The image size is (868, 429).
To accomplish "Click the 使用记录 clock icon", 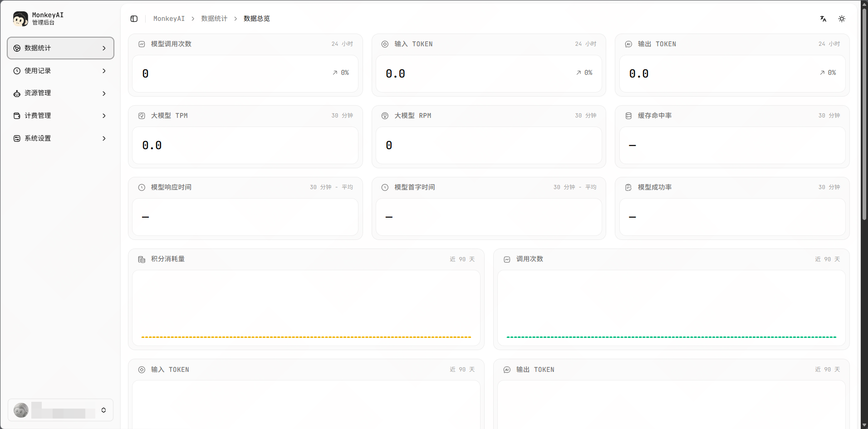I will pyautogui.click(x=17, y=71).
